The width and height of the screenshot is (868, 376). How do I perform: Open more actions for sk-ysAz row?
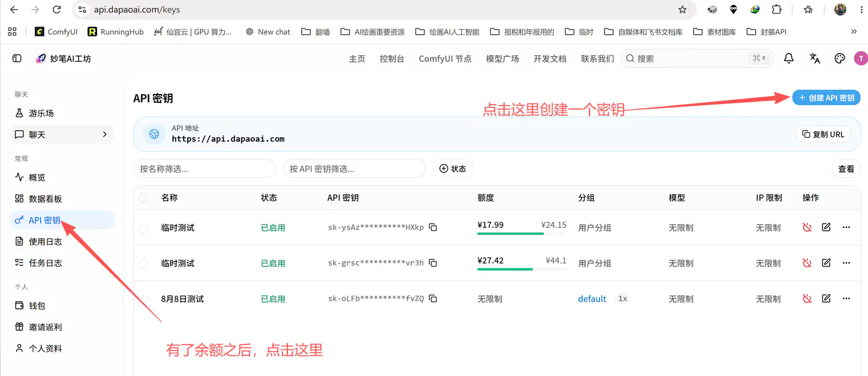pyautogui.click(x=846, y=227)
